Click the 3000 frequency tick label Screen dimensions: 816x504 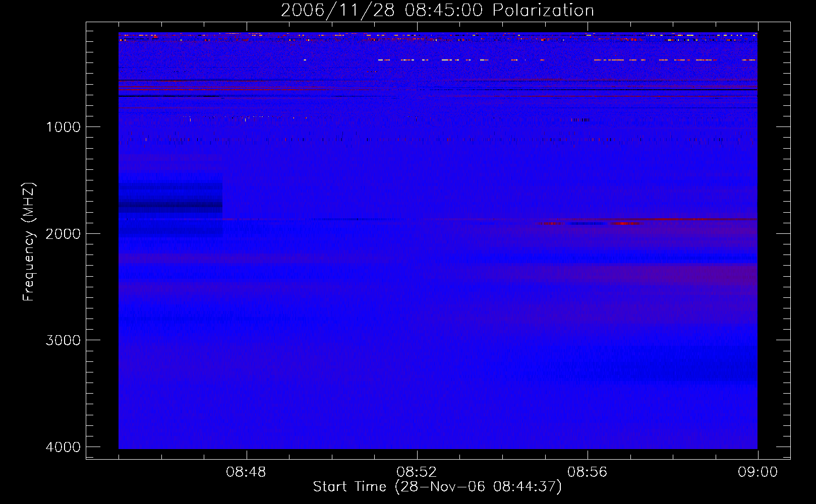click(63, 340)
